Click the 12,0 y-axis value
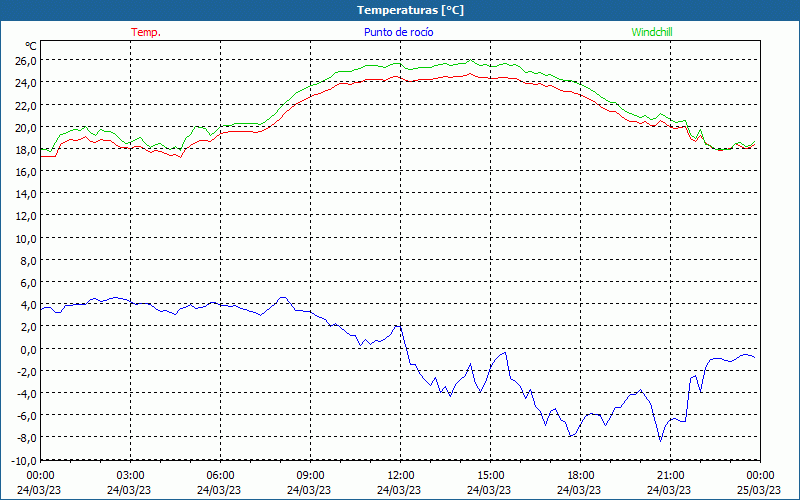Screen dimensions: 800x500 [26, 216]
